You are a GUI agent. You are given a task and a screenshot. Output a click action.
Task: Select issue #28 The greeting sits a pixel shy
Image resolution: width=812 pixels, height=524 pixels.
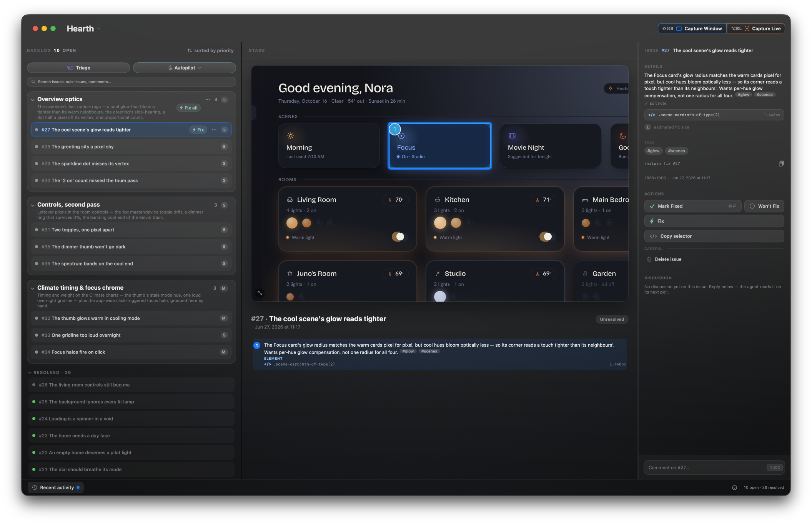[x=131, y=147]
